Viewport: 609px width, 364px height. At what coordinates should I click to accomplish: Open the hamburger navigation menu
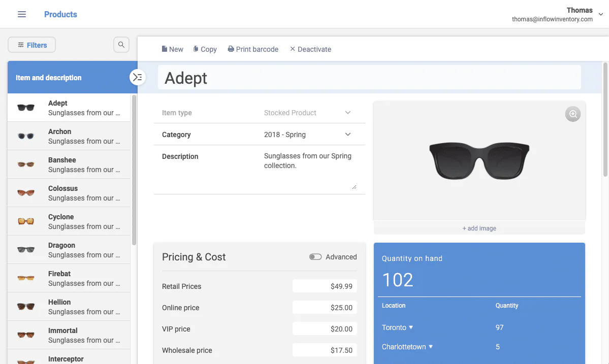coord(22,14)
